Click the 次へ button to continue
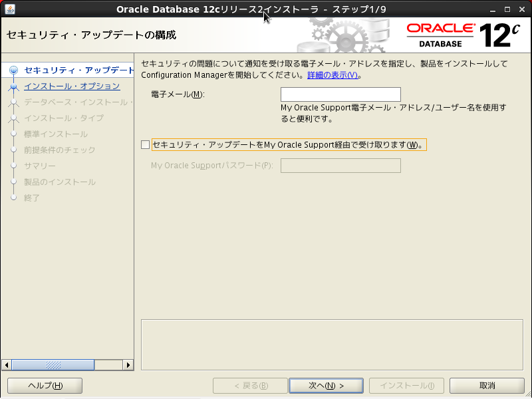 [x=326, y=386]
